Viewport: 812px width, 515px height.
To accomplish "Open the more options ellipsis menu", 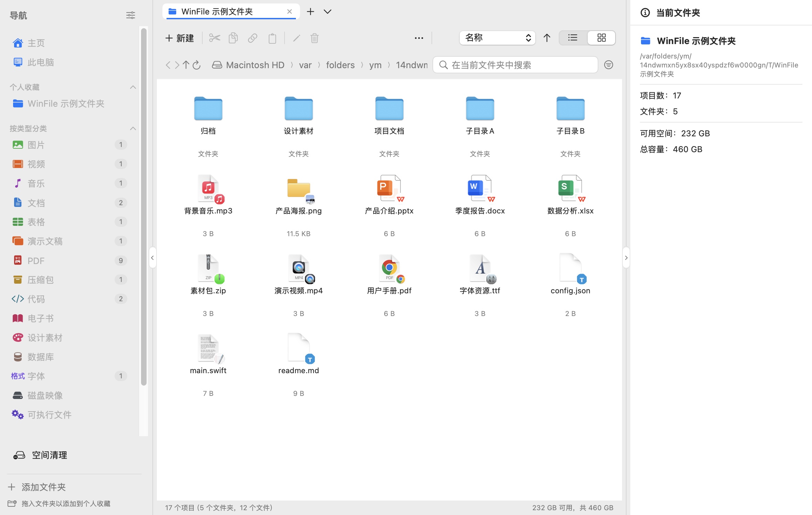I will tap(419, 38).
